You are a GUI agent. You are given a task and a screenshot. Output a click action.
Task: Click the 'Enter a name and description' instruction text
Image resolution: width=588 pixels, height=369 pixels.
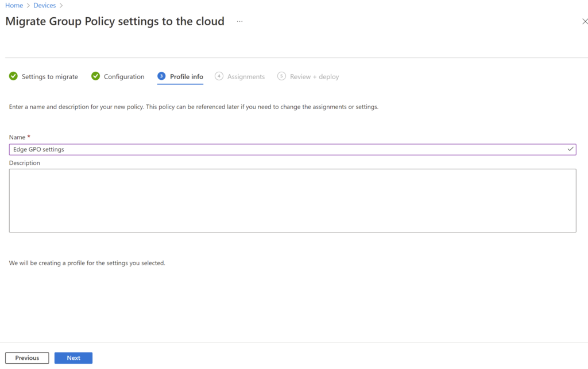[x=194, y=107]
